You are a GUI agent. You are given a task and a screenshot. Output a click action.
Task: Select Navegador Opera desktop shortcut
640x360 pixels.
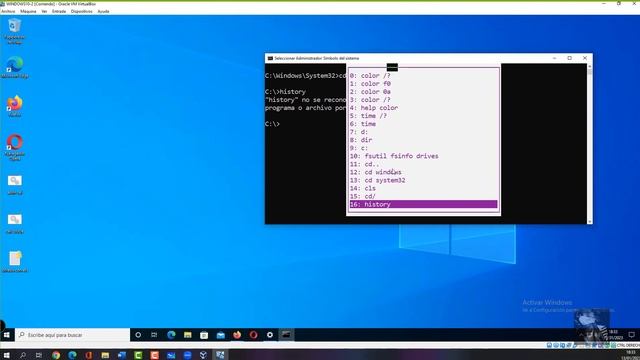(x=15, y=147)
